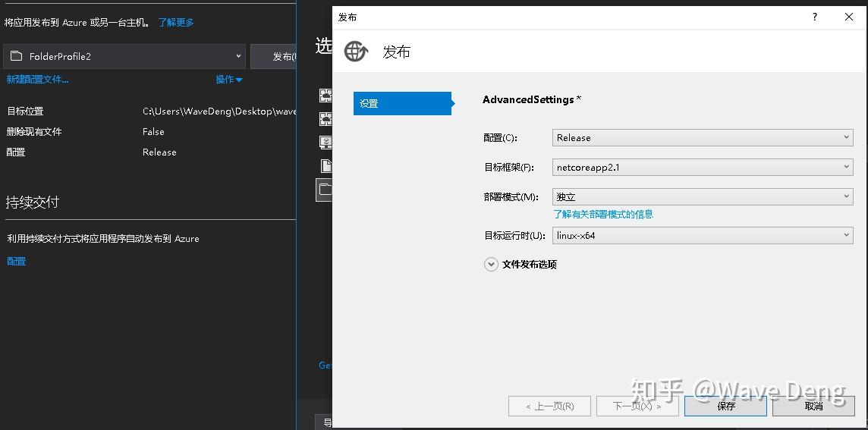
Task: Click the Release value in summary panel
Action: pos(159,152)
